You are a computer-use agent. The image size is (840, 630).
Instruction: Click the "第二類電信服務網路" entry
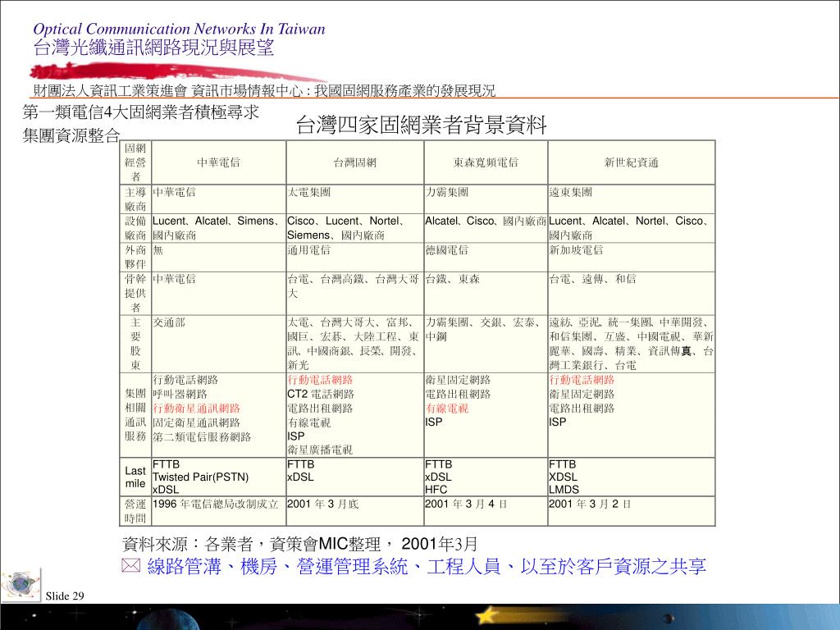(x=202, y=437)
